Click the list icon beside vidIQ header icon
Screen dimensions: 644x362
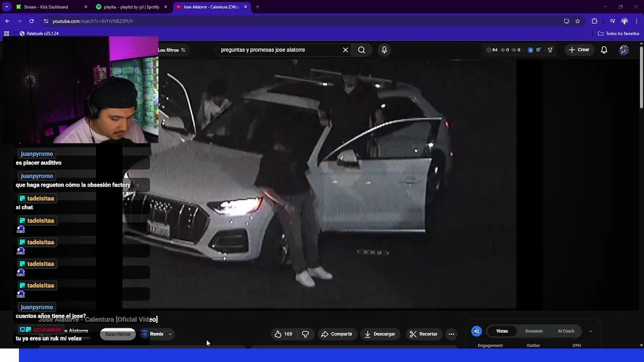pyautogui.click(x=538, y=50)
